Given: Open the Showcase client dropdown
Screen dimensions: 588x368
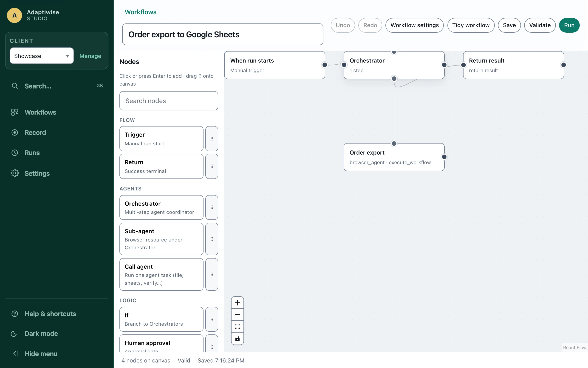Looking at the screenshot, I should pyautogui.click(x=42, y=56).
